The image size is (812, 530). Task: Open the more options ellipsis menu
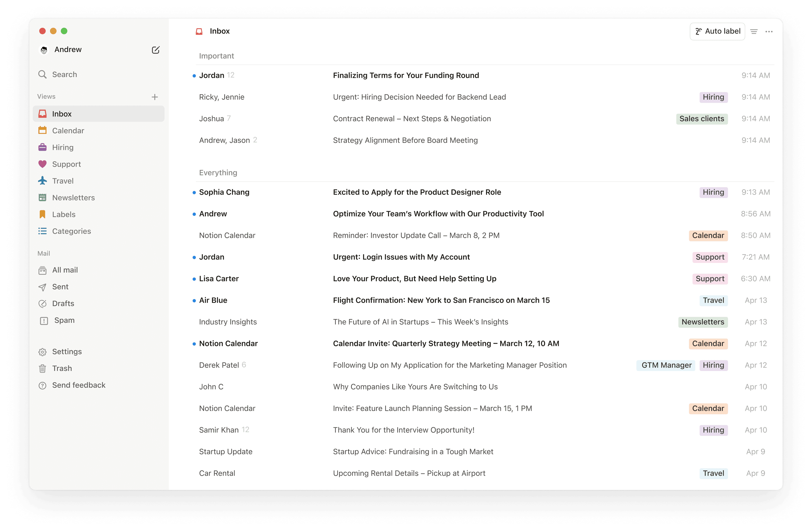coord(769,31)
